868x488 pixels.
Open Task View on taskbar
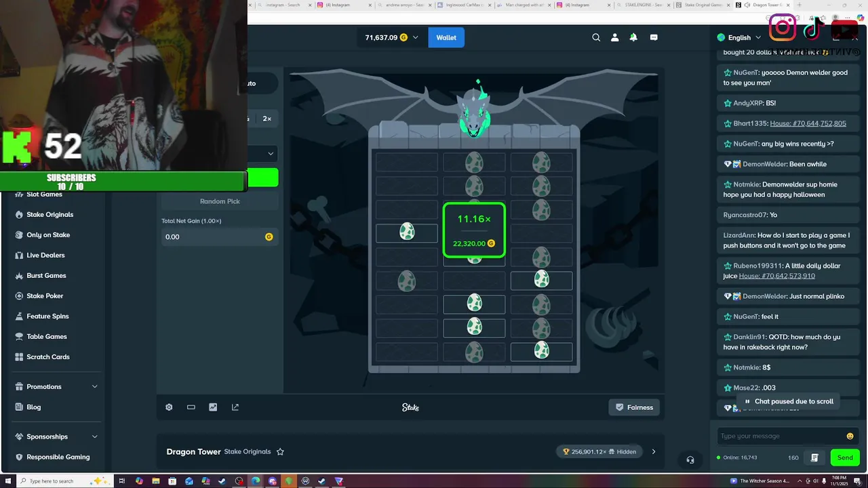pyautogui.click(x=122, y=481)
